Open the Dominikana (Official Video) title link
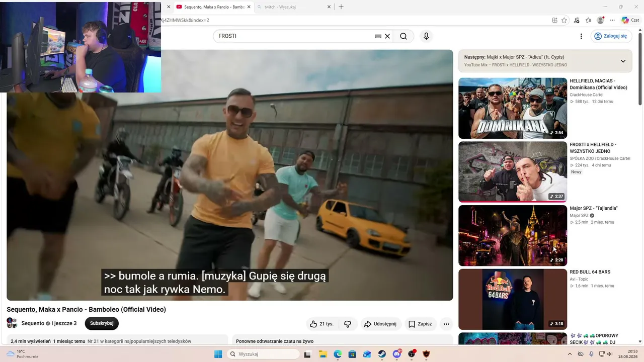644x362 pixels. click(599, 84)
